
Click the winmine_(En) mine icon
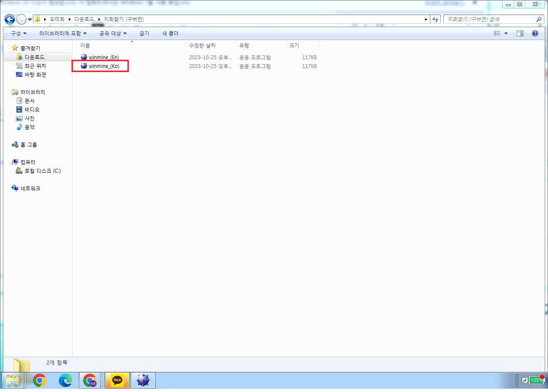click(84, 57)
